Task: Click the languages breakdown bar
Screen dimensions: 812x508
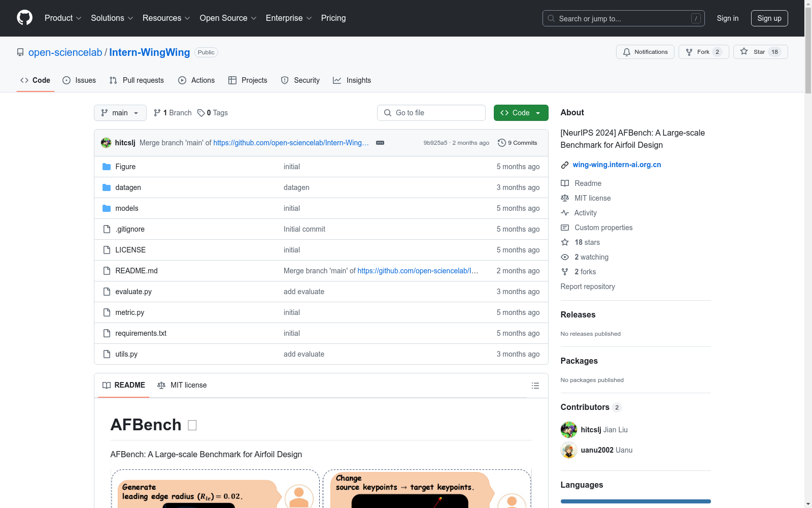Action: [x=636, y=501]
